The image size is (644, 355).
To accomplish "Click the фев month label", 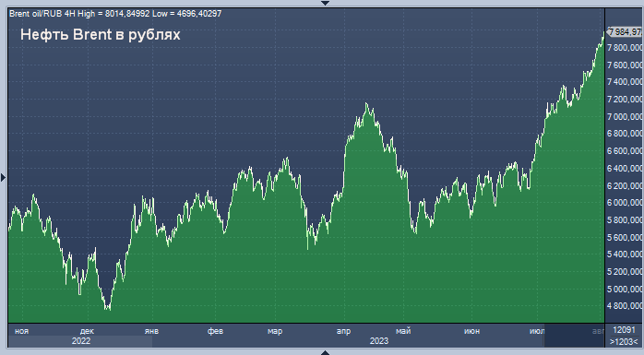I will (215, 331).
